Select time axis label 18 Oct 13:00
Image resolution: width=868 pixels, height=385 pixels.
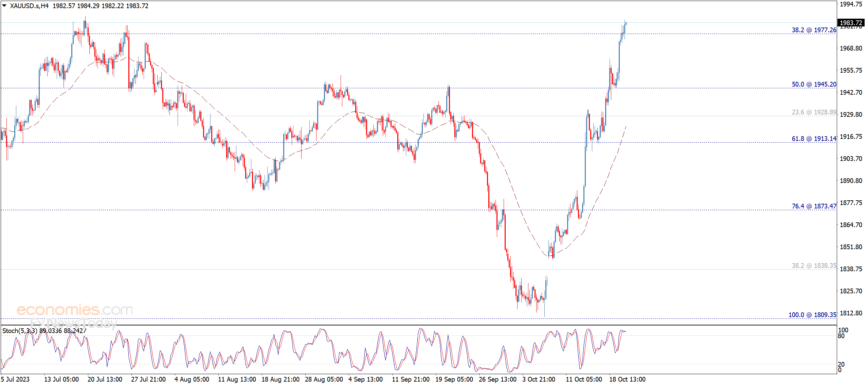[628, 379]
